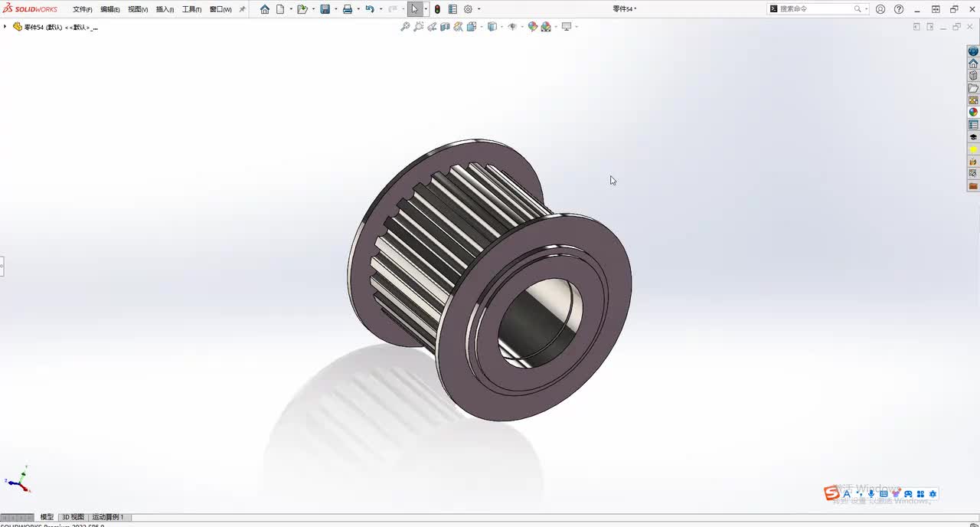Viewport: 980px width, 527px height.
Task: Open the graduation cap task pane tab
Action: coord(973,137)
